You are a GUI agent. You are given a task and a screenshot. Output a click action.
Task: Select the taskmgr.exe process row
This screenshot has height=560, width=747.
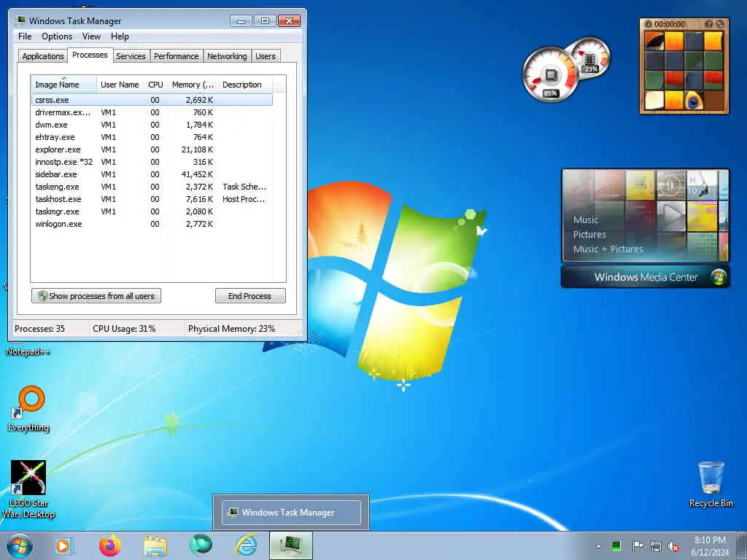(x=152, y=211)
